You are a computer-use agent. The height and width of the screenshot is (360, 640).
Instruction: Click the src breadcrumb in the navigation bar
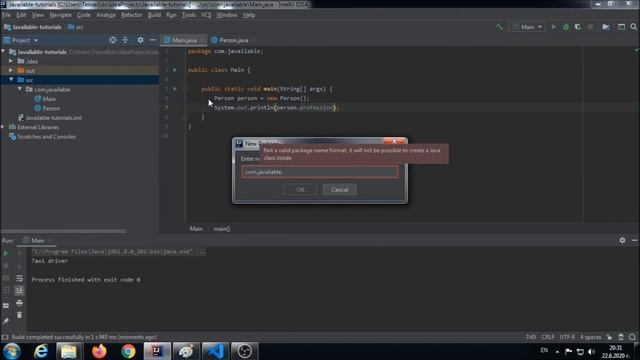(76, 27)
